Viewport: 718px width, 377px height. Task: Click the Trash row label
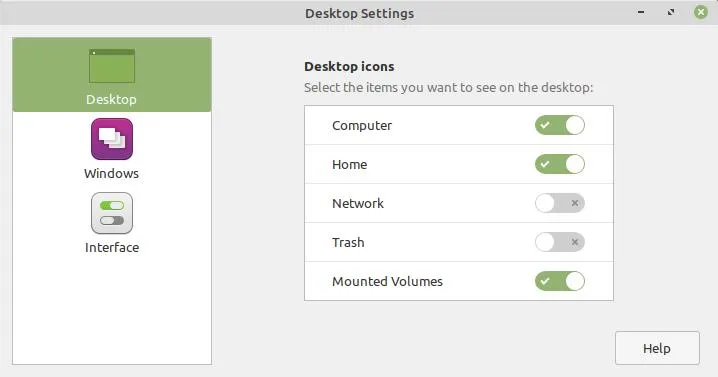point(348,242)
